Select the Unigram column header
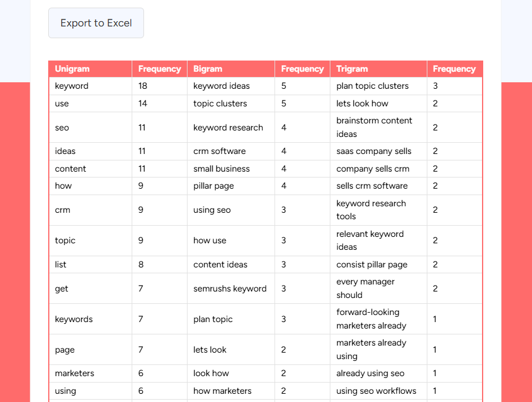 (x=72, y=69)
